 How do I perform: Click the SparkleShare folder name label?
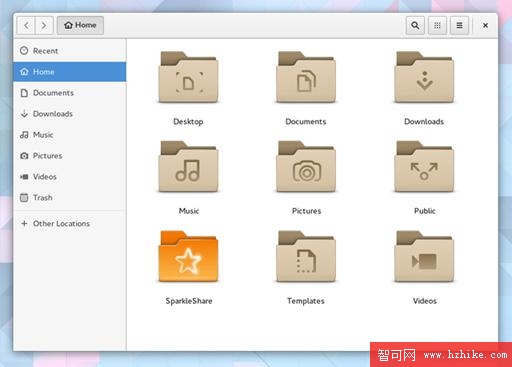(x=189, y=301)
